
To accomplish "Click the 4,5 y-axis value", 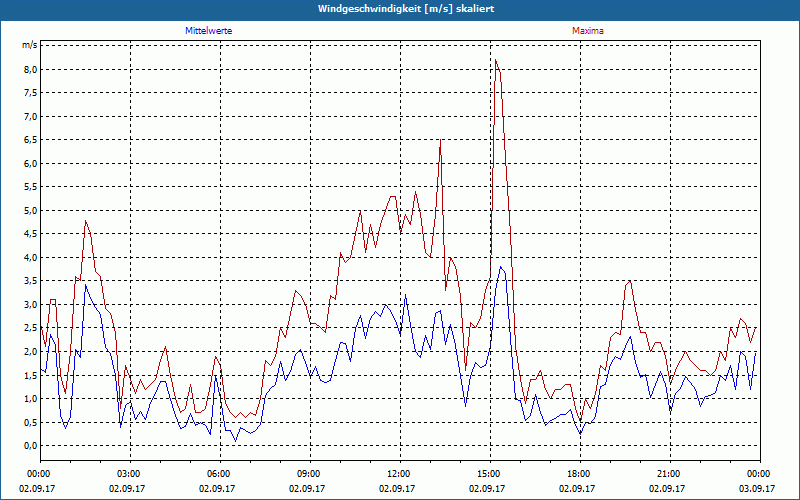I will pos(31,234).
